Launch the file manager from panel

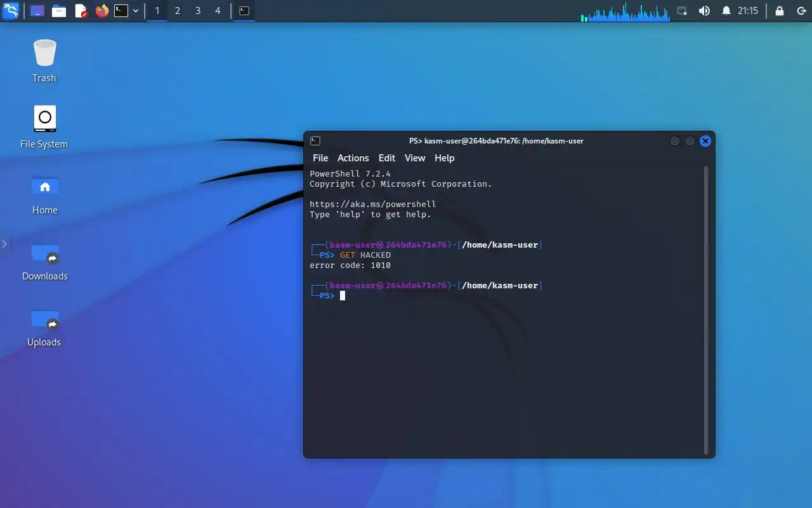tap(59, 11)
